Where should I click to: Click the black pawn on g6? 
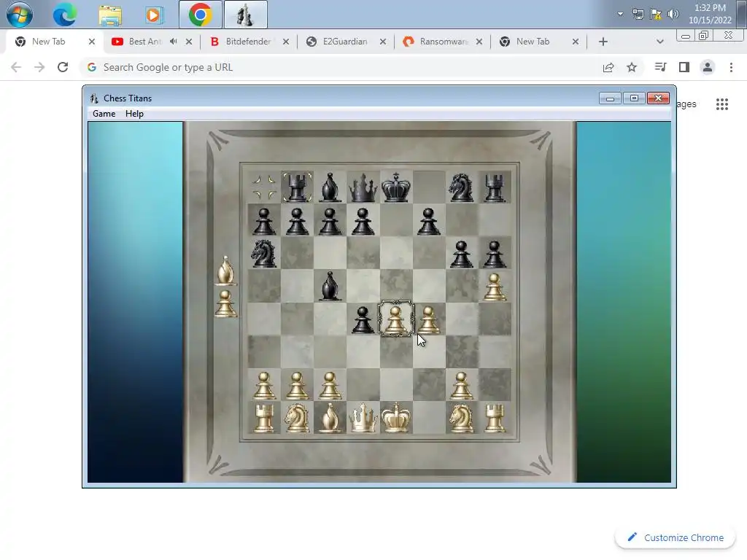click(x=461, y=253)
